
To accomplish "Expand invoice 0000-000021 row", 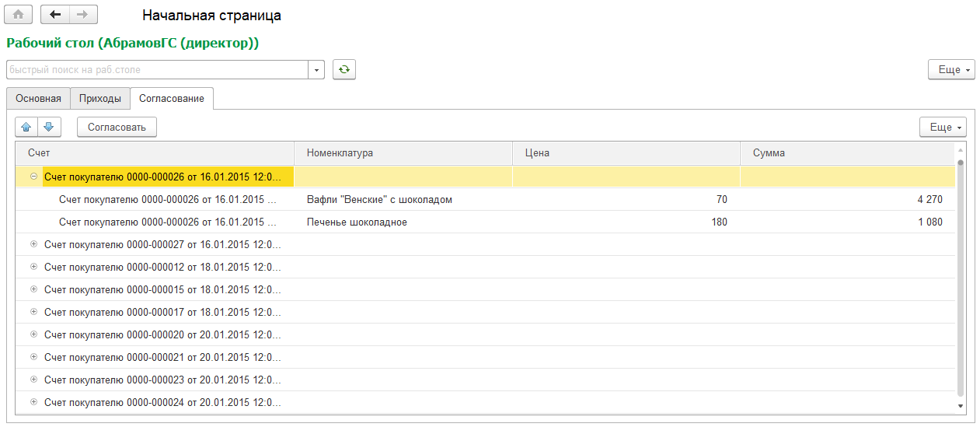I will pyautogui.click(x=33, y=357).
